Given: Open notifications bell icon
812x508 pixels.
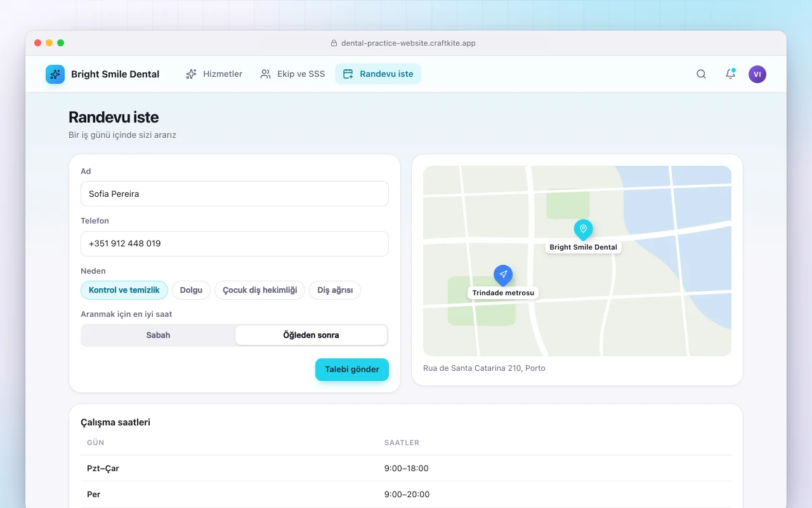Looking at the screenshot, I should 730,74.
